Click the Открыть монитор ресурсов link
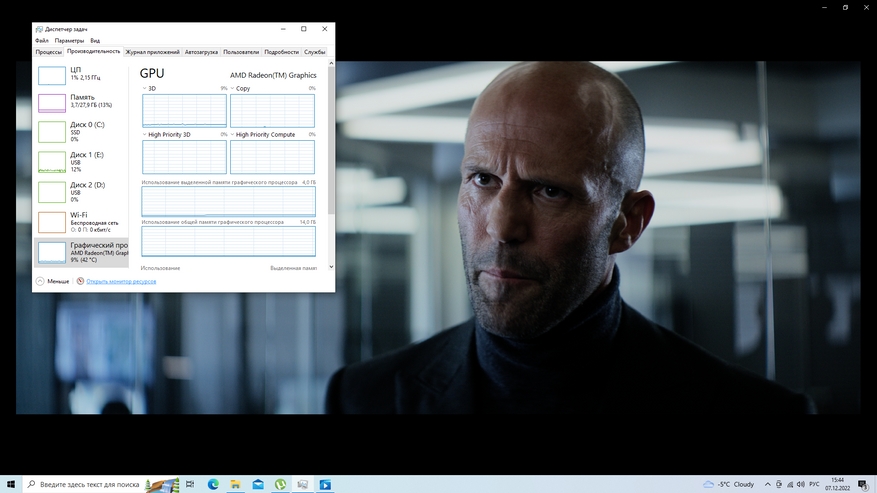Image resolution: width=877 pixels, height=493 pixels. click(x=121, y=281)
